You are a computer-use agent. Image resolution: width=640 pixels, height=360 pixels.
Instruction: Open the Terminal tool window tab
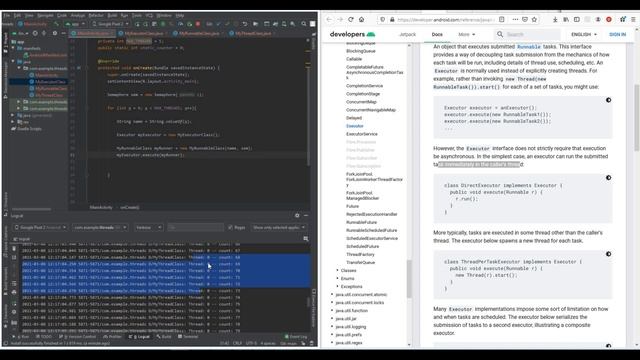(188, 337)
